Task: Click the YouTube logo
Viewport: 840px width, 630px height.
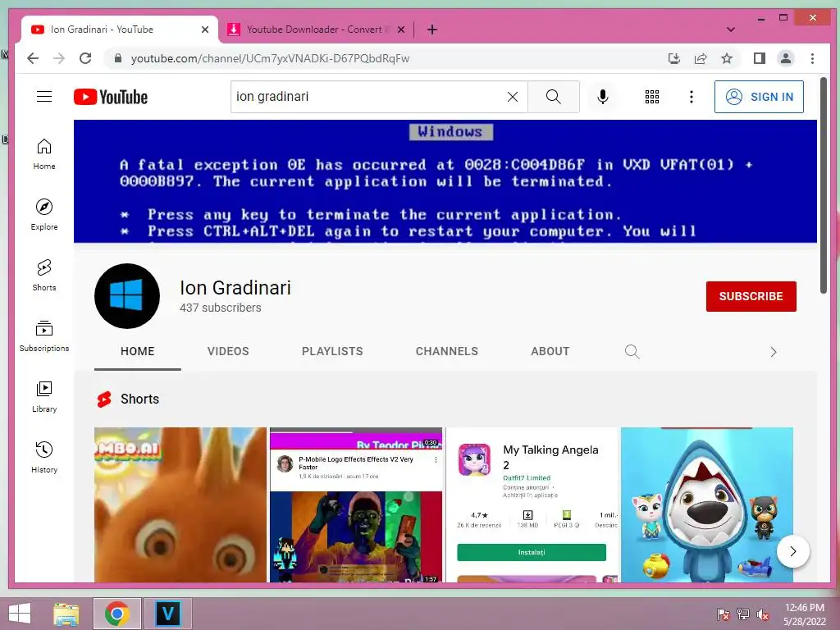Action: (111, 97)
